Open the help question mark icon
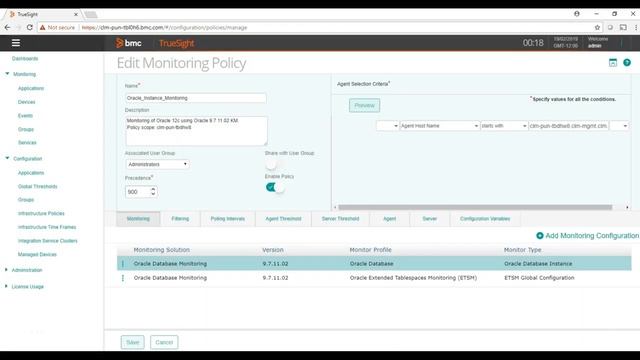 627,62
